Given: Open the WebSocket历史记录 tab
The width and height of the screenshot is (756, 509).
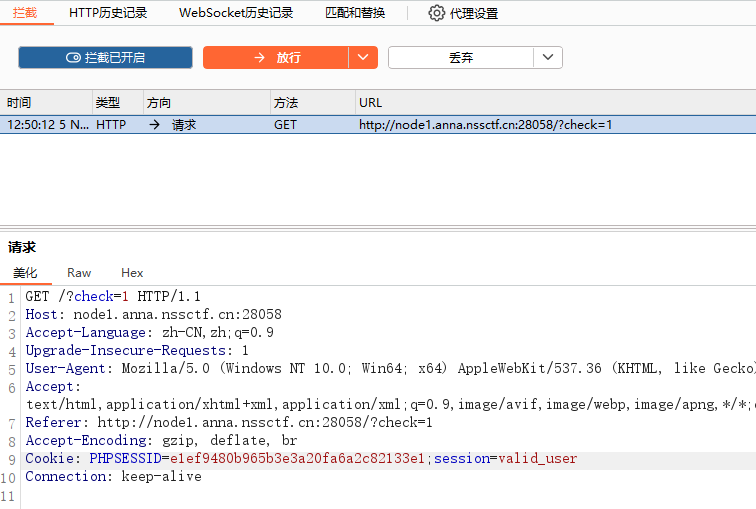Looking at the screenshot, I should [236, 13].
